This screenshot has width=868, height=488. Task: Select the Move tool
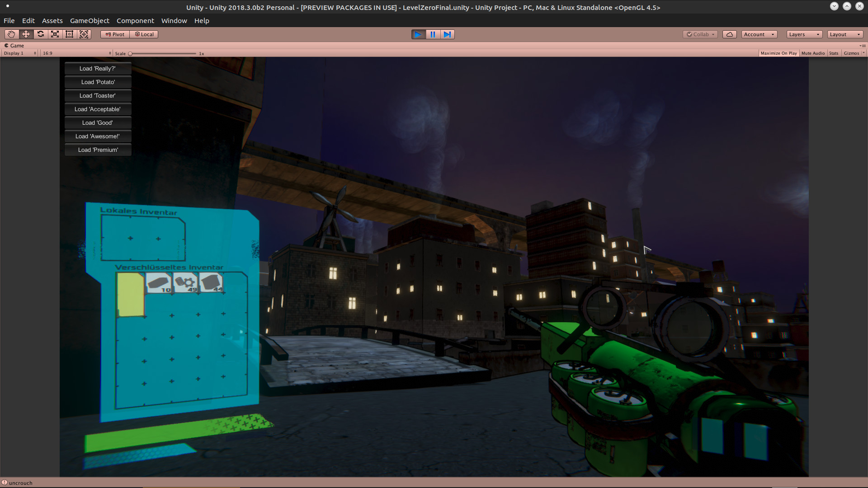[26, 34]
